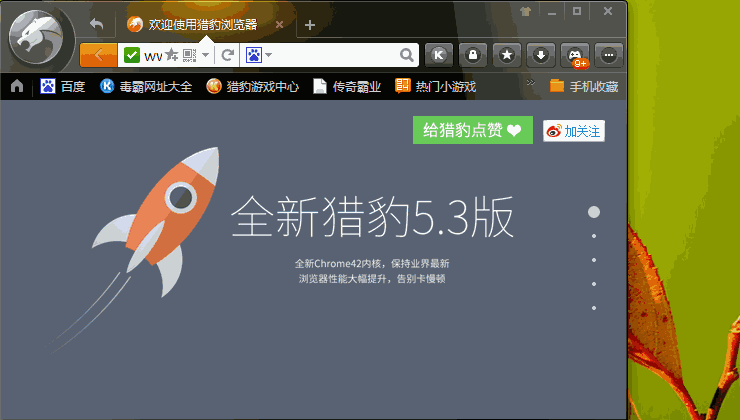Open the game controller icon with 9+ badge
Screen dimensions: 740x420
(576, 55)
